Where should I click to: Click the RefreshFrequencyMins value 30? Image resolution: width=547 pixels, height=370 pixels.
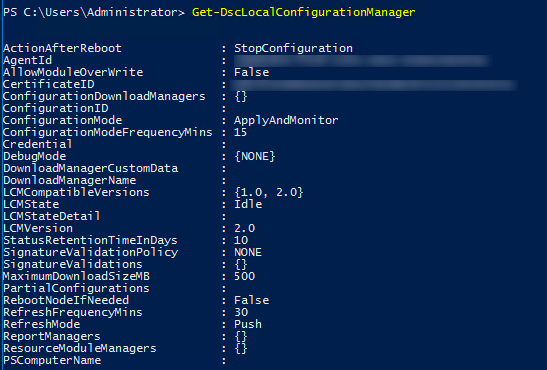[x=241, y=312]
